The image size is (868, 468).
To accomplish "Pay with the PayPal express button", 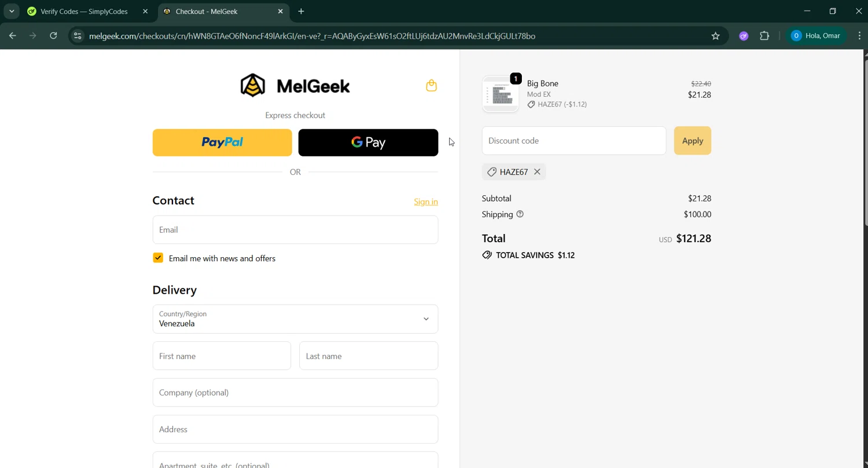I will click(x=222, y=142).
